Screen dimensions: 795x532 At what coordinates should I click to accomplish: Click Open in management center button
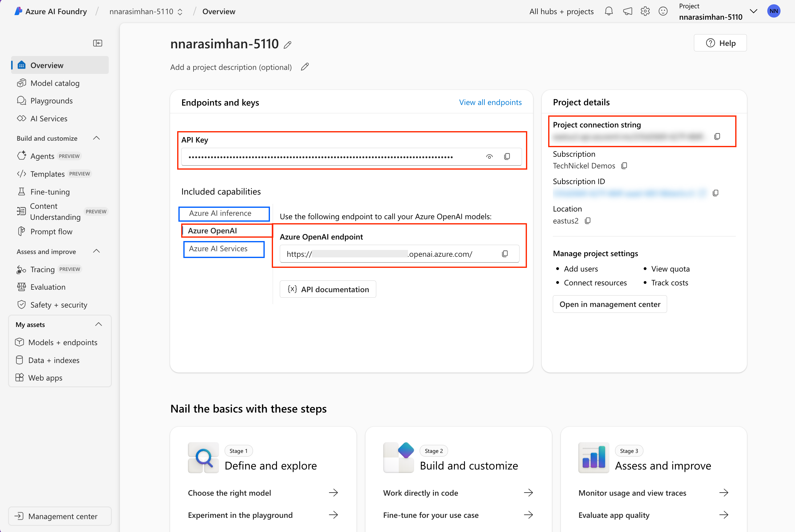click(609, 304)
